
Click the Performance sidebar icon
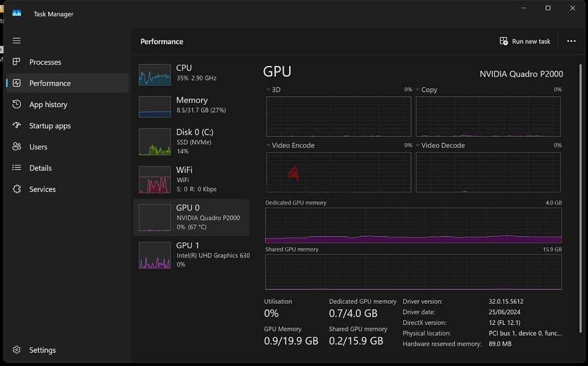tap(17, 83)
